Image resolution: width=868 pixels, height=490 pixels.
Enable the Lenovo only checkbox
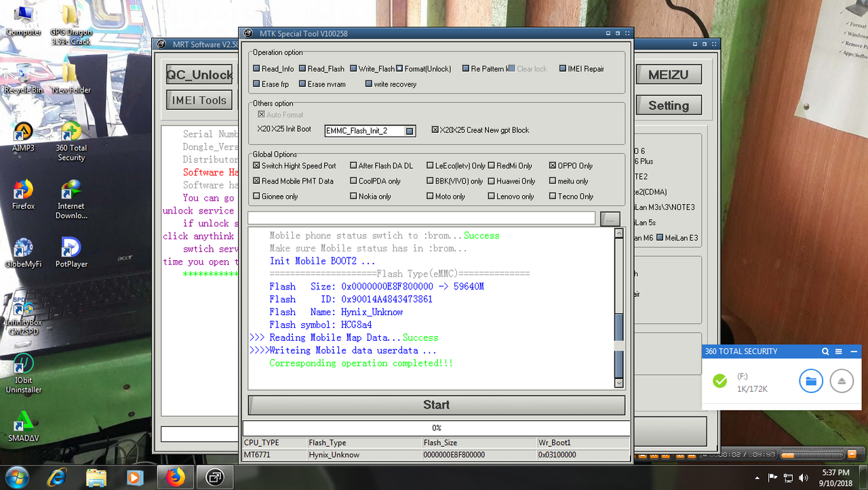(x=511, y=197)
